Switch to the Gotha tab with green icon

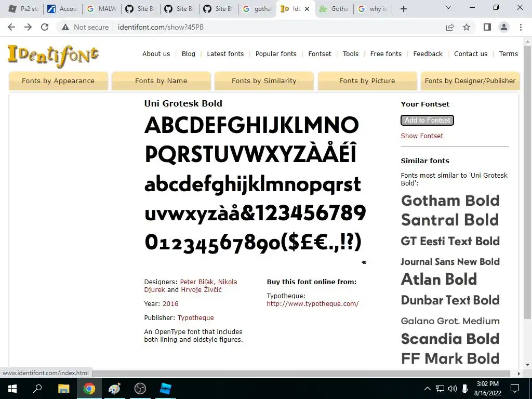335,9
